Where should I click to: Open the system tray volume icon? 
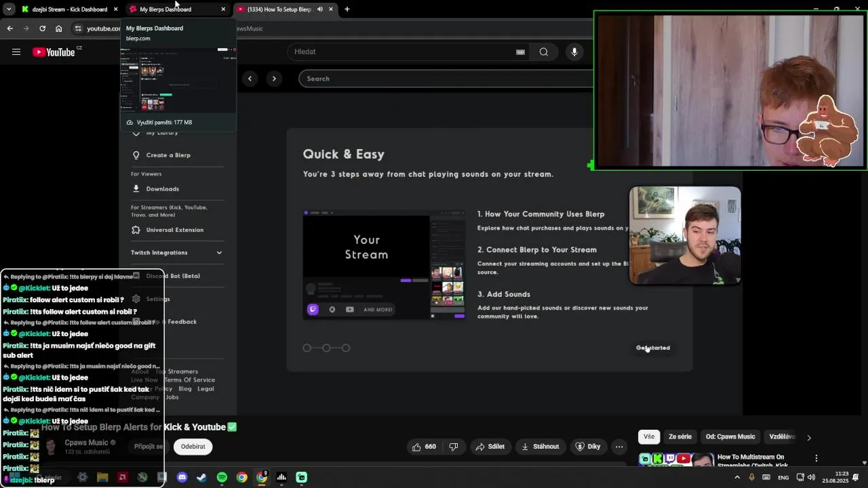tap(811, 477)
